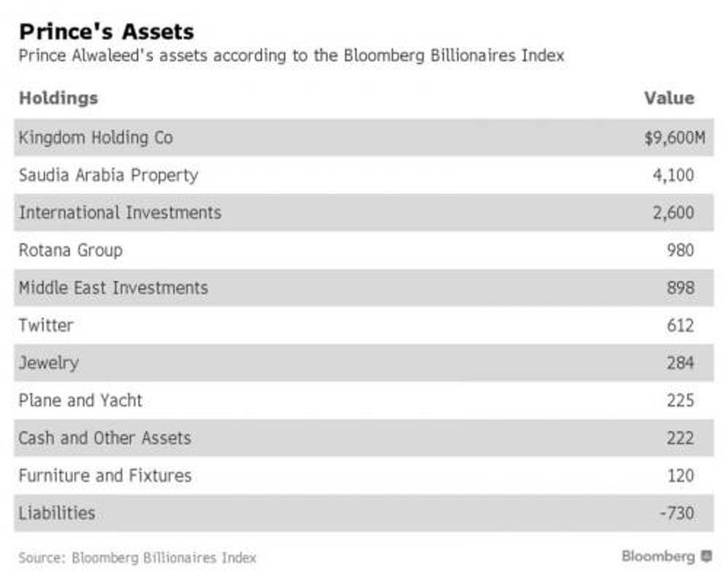Click the International Investments label
Viewport: 728px width, 584px height.
point(120,213)
